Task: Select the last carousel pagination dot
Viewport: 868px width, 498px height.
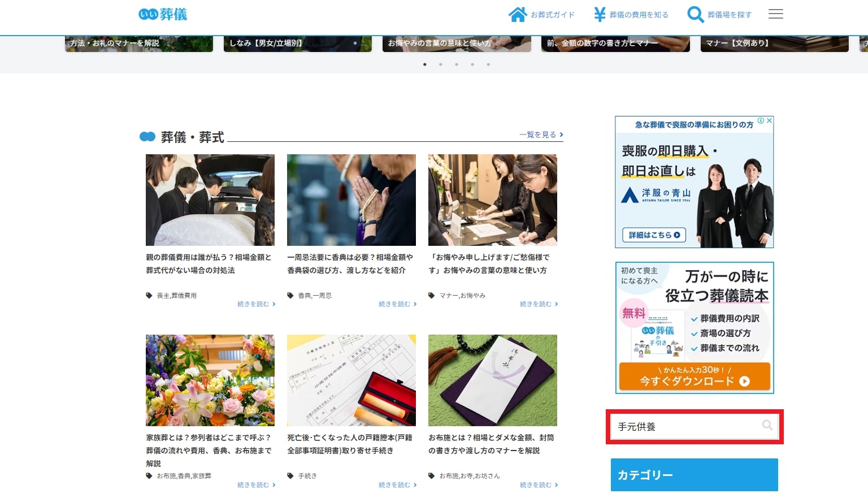Action: coord(488,64)
